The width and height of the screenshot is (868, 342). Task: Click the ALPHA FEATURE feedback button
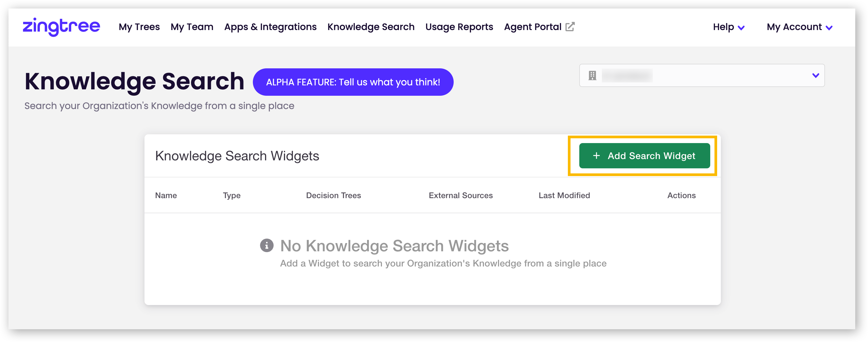click(x=353, y=82)
